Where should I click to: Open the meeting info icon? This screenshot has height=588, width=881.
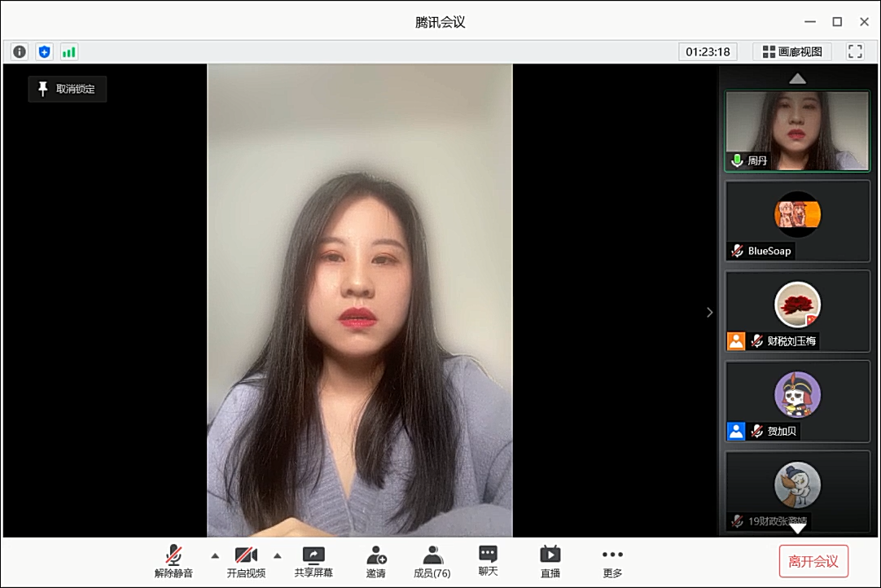click(x=20, y=52)
